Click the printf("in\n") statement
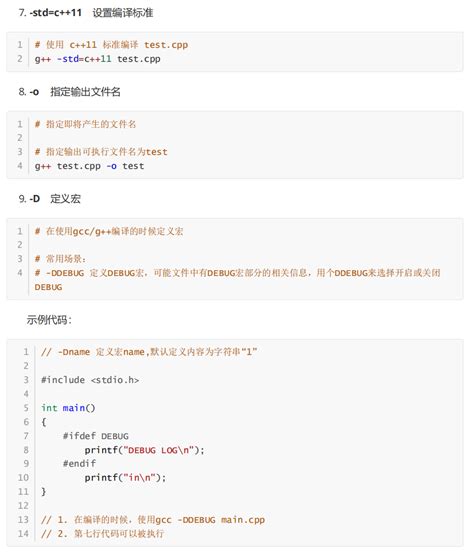 (125, 478)
